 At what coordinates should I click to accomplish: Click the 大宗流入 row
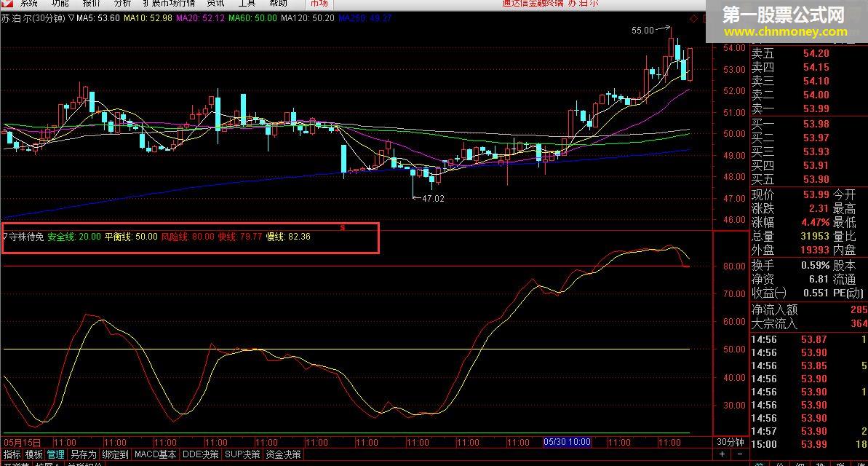(x=809, y=323)
